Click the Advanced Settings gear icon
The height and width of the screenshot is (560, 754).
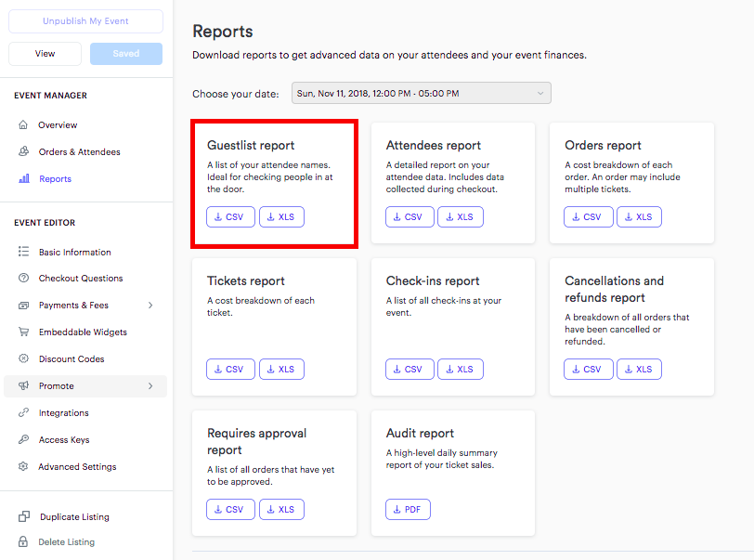[23, 466]
